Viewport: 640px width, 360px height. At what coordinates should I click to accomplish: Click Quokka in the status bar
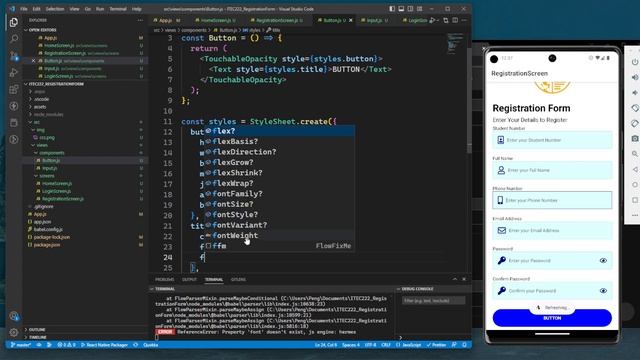(x=151, y=345)
